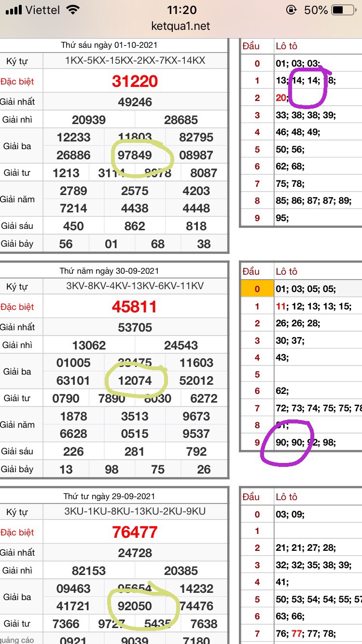Screen dimensions: 362x644
Task: Select first prize number 24728
Action: click(x=135, y=553)
